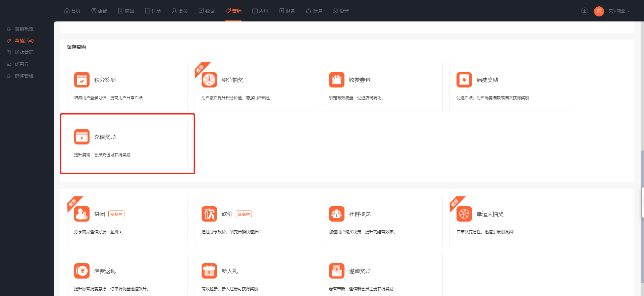Screen dimensions: 644x296
Task: Go to the 订单 tab
Action: (153, 11)
